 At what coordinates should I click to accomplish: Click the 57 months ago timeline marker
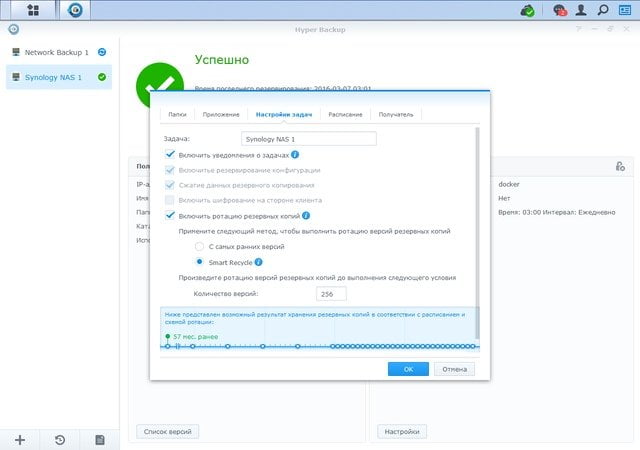click(168, 336)
